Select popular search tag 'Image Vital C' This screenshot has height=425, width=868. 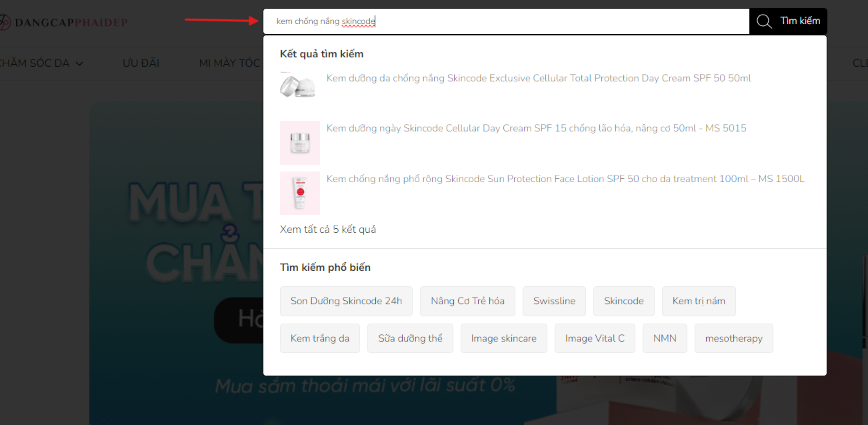(x=595, y=338)
